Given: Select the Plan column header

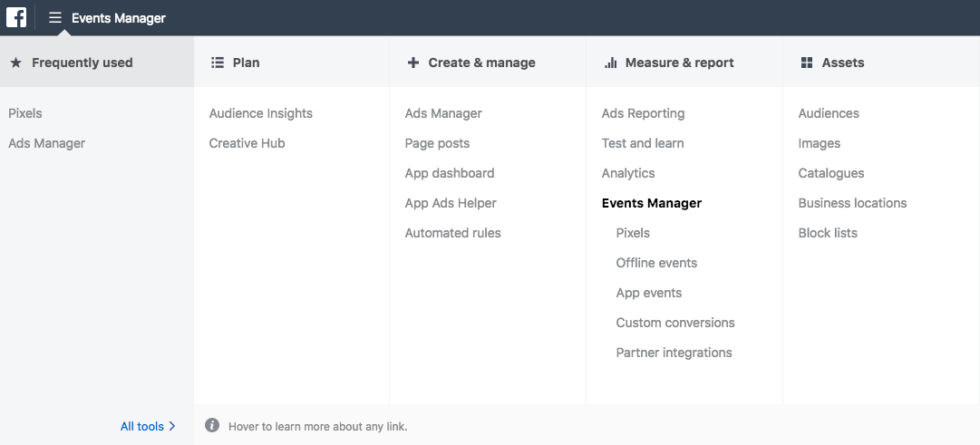Looking at the screenshot, I should (x=247, y=63).
